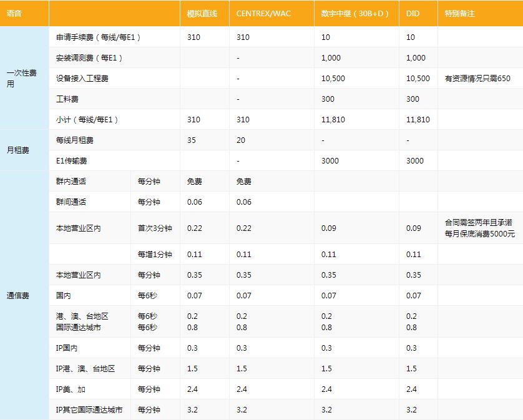Click the 11,810 subtotal cell under DID
This screenshot has height=420, width=523.
point(418,119)
